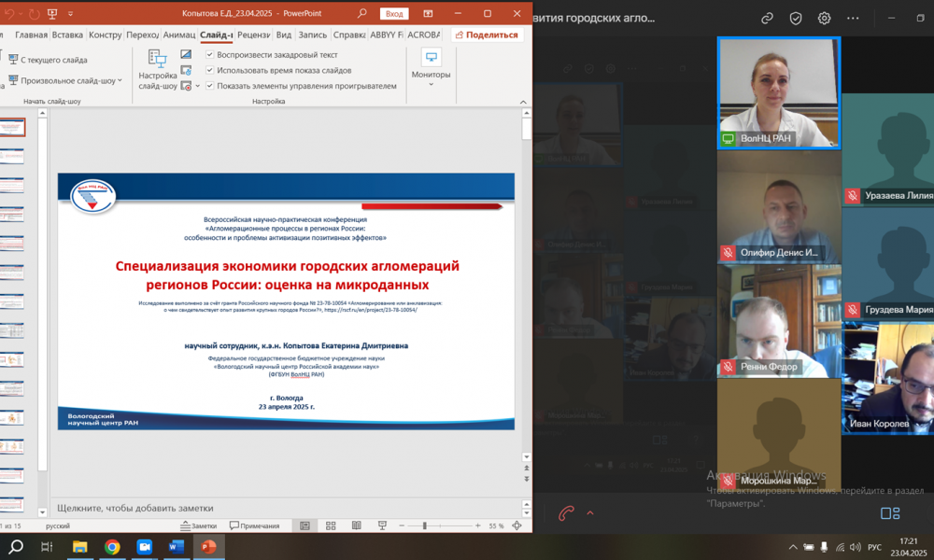Open Word from the taskbar
The height and width of the screenshot is (560, 934).
[x=177, y=546]
